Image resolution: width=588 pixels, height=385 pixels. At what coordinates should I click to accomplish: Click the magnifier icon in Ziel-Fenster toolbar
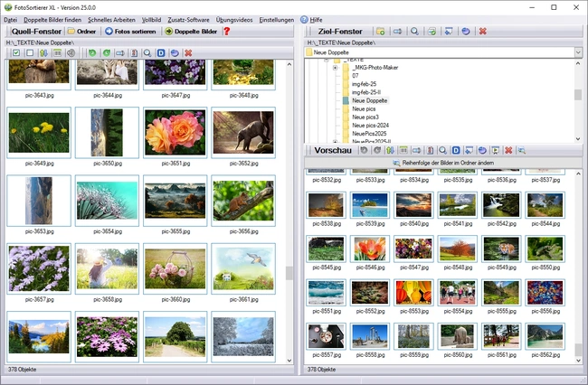pos(414,32)
